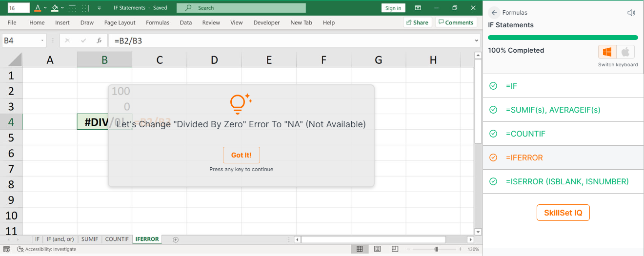Switch to Page Break Preview icon
The height and width of the screenshot is (256, 644).
pos(395,249)
